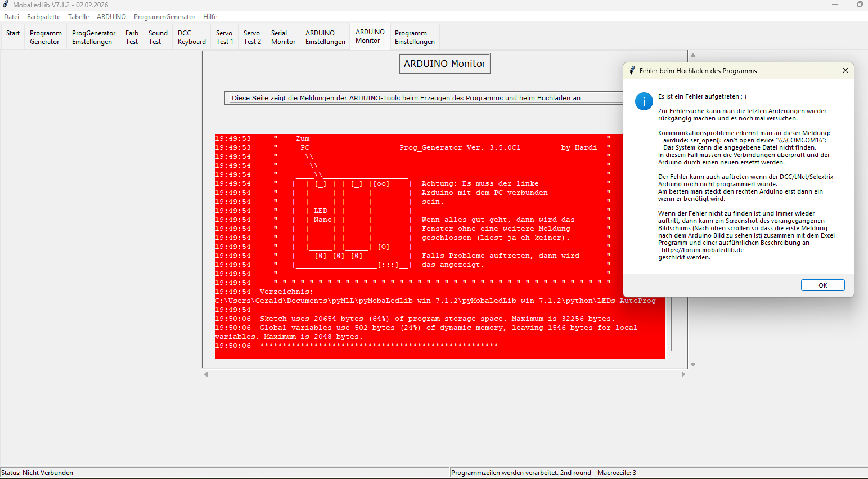Viewport: 868px width, 479px height.
Task: Click log line 'Global variables use 502 bytes'
Action: click(426, 332)
